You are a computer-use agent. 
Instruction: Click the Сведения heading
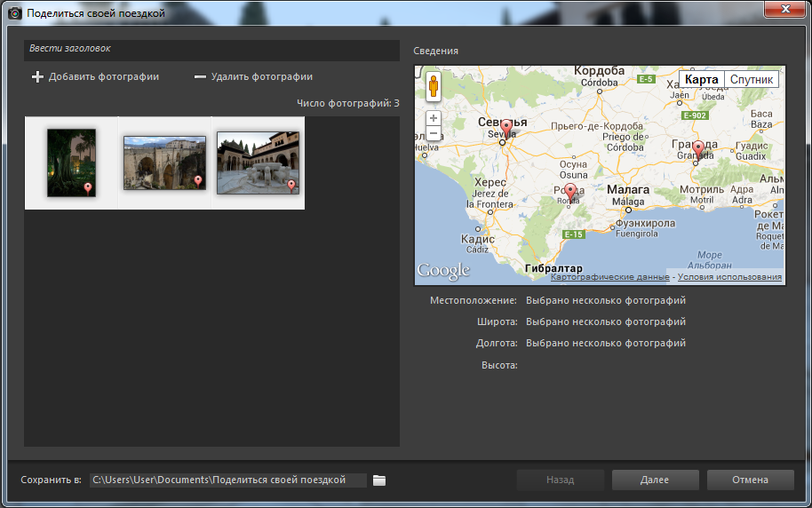click(x=435, y=51)
